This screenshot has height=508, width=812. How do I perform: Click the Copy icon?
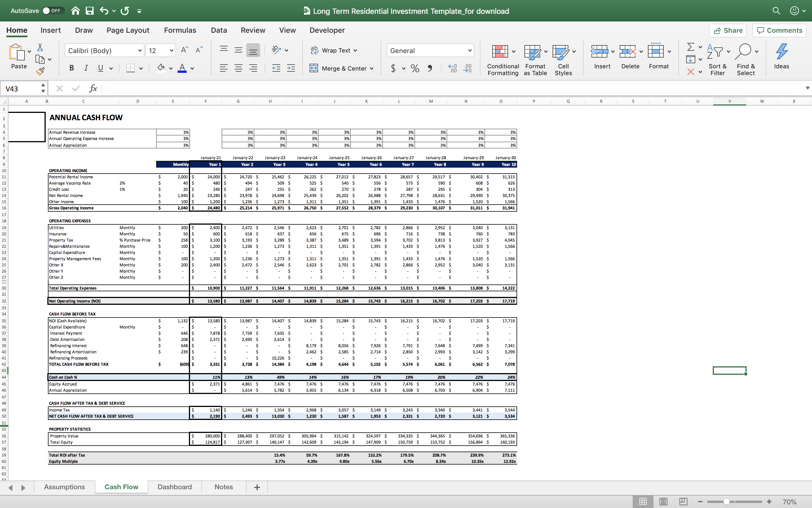(x=40, y=60)
